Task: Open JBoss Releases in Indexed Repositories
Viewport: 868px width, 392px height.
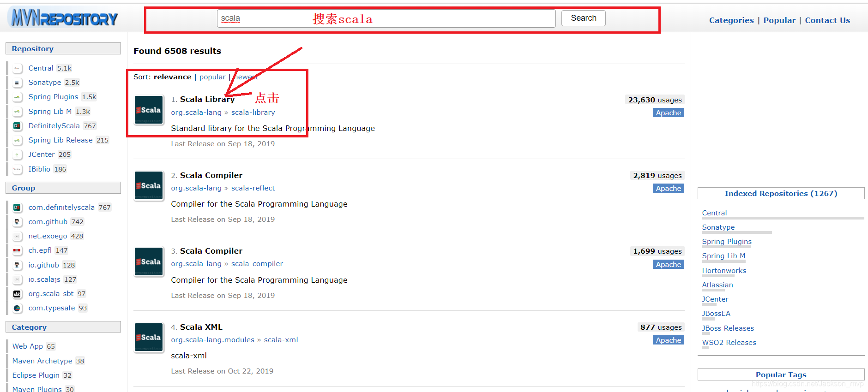Action: coord(728,328)
